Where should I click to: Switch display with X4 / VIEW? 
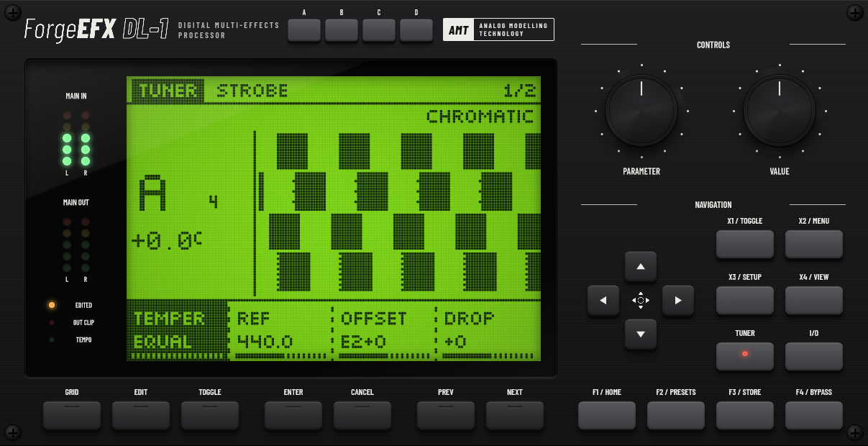pos(814,300)
